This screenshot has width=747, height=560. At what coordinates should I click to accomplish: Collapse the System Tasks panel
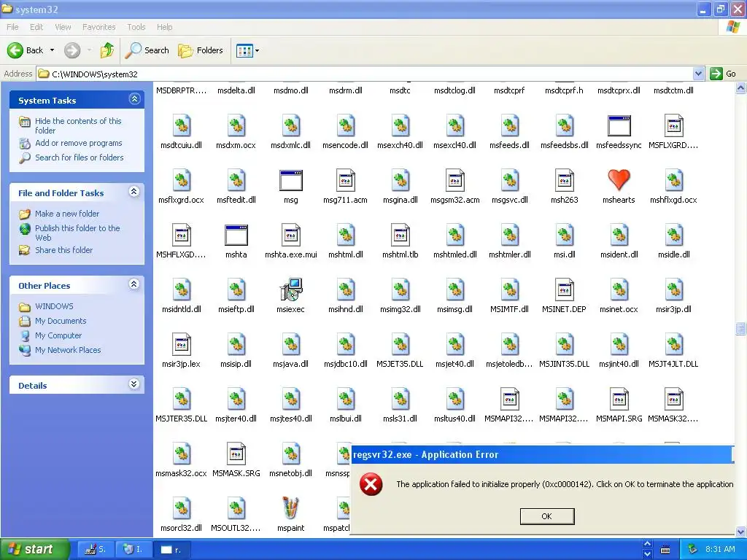tap(134, 99)
